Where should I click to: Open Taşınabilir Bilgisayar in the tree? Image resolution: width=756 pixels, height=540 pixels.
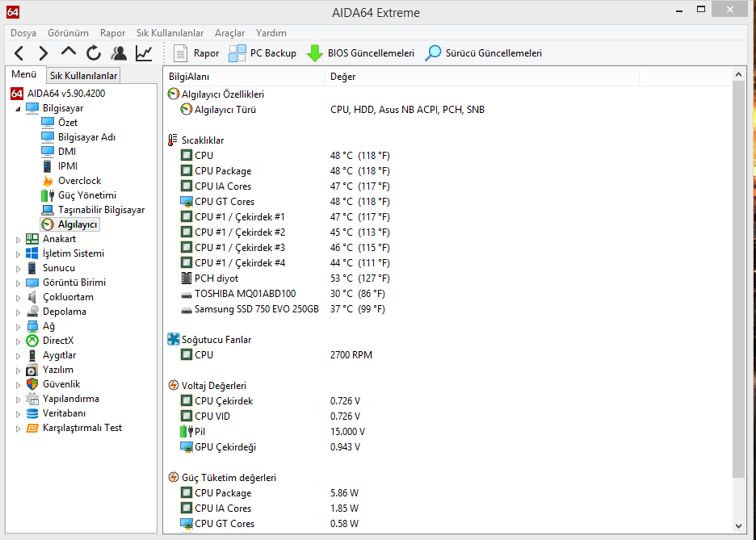click(101, 210)
